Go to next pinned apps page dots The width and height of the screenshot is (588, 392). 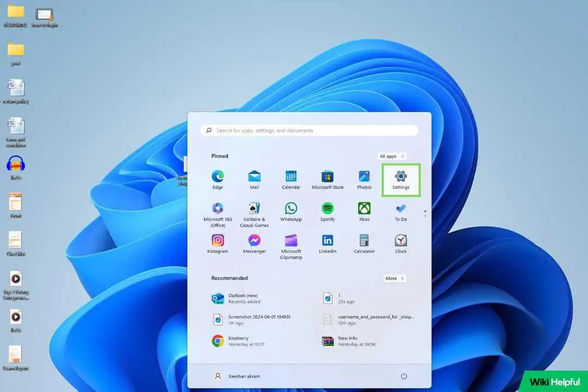coord(425,213)
